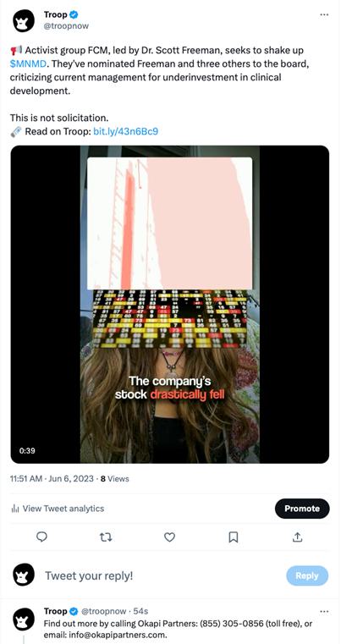Click the analytics bar chart icon
Image resolution: width=341 pixels, height=644 pixels.
15,509
